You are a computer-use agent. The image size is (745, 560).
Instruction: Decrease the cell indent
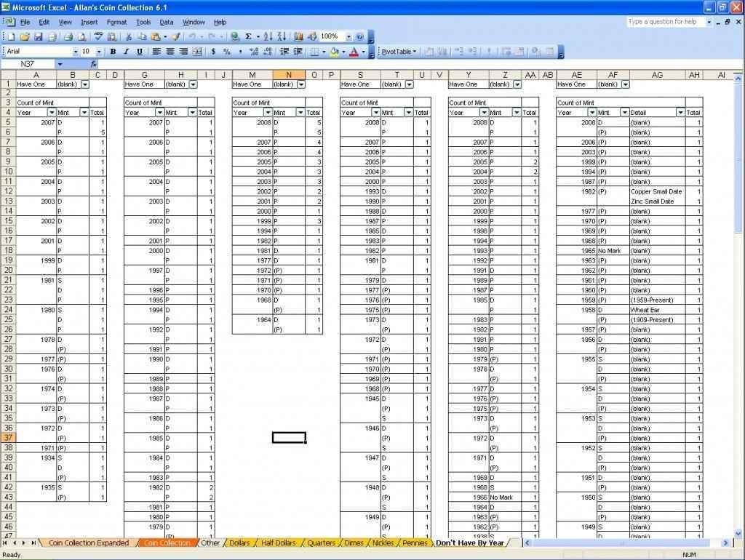pyautogui.click(x=284, y=52)
